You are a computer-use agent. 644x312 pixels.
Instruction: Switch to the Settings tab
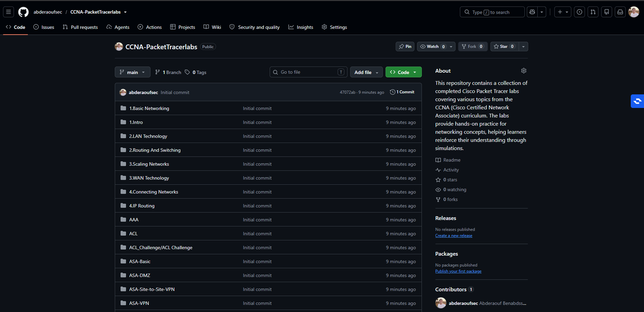[334, 27]
